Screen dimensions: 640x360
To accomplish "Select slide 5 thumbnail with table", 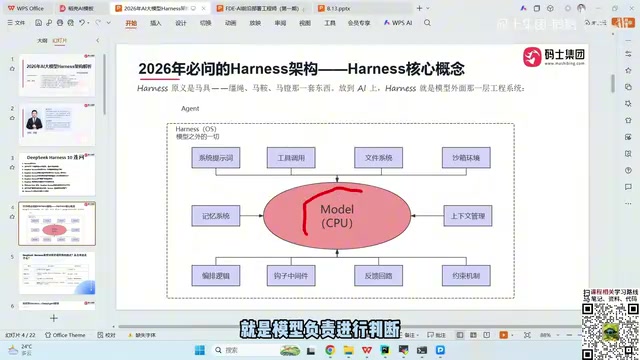I will (x=57, y=273).
